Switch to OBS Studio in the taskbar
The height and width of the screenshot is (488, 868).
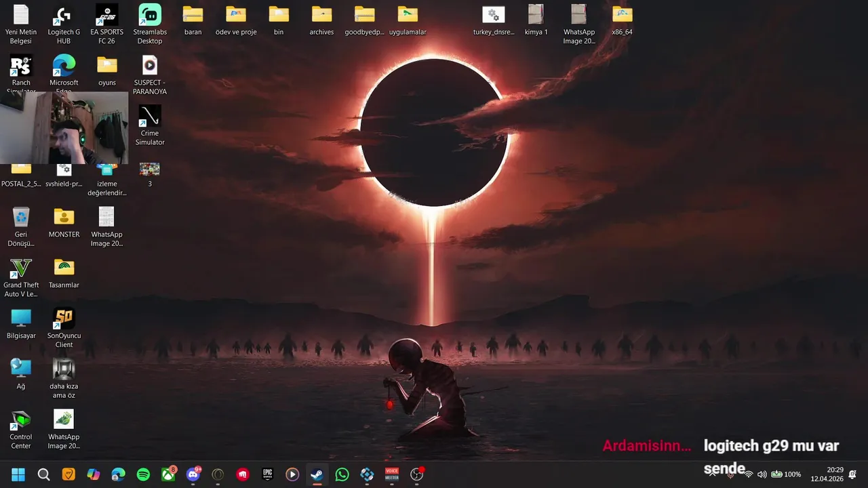[416, 474]
